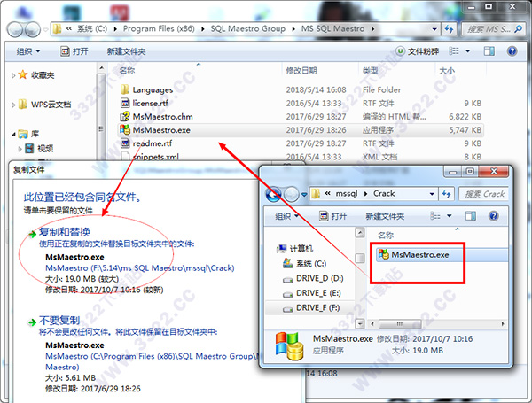Go back in the Crack window
Image resolution: width=532 pixels, height=403 pixels.
(x=273, y=194)
